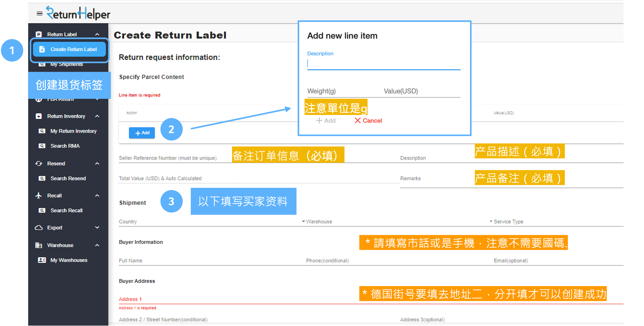This screenshot has width=644, height=326.
Task: Click the Return Label clipboard icon
Action: click(x=39, y=34)
